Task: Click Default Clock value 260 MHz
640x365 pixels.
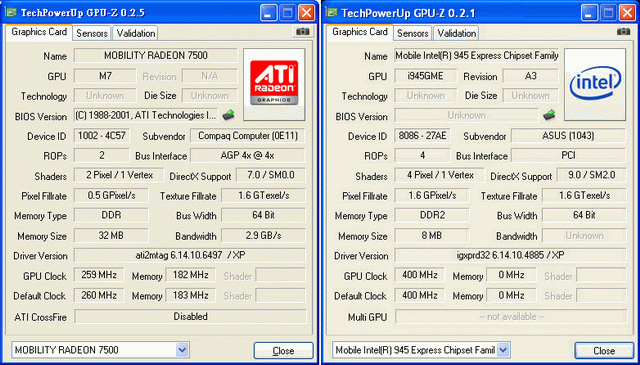Action: (99, 295)
